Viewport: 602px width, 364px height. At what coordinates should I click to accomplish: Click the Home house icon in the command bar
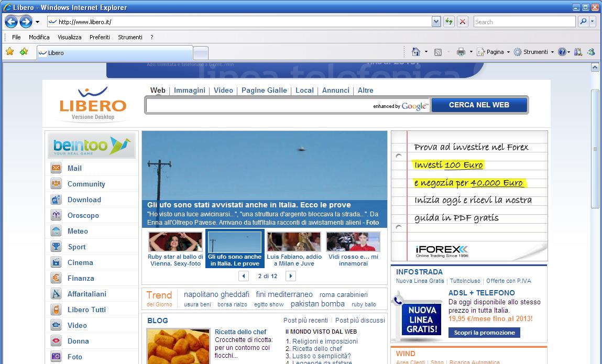416,52
